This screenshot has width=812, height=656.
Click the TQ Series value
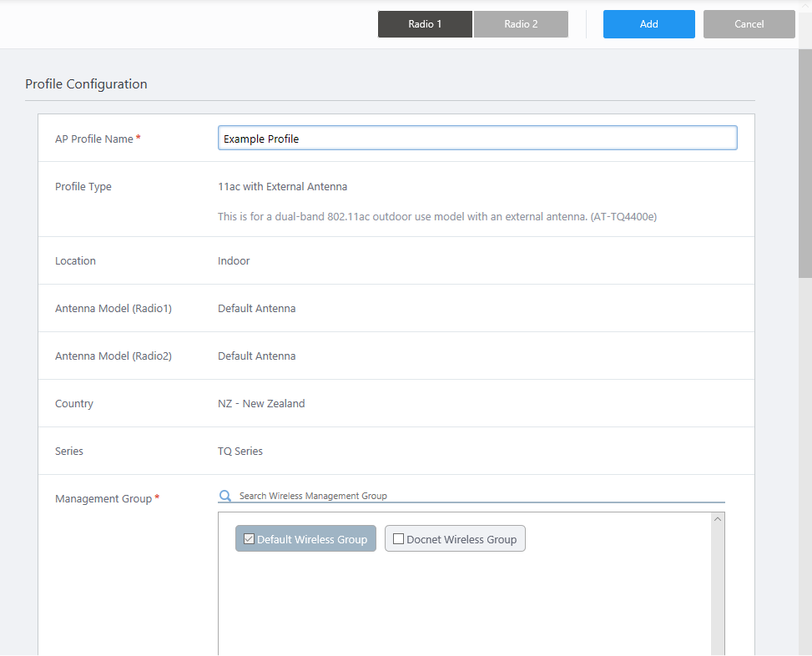[240, 452]
